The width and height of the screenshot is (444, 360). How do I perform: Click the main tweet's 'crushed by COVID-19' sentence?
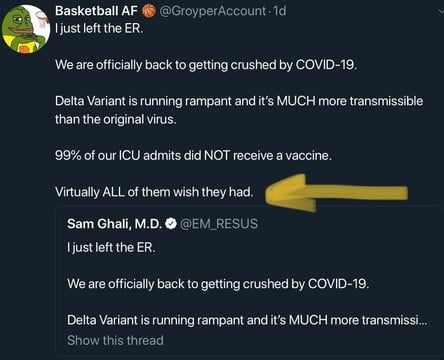[x=206, y=65]
